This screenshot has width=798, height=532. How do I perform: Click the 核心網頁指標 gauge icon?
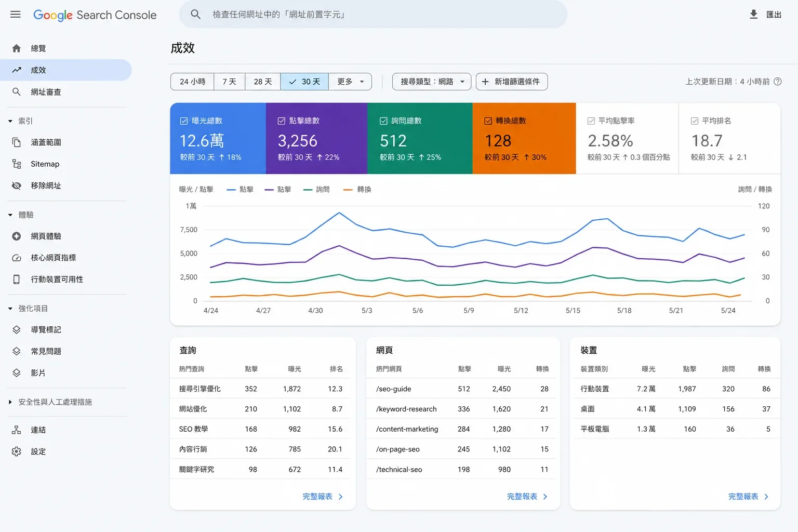[17, 258]
